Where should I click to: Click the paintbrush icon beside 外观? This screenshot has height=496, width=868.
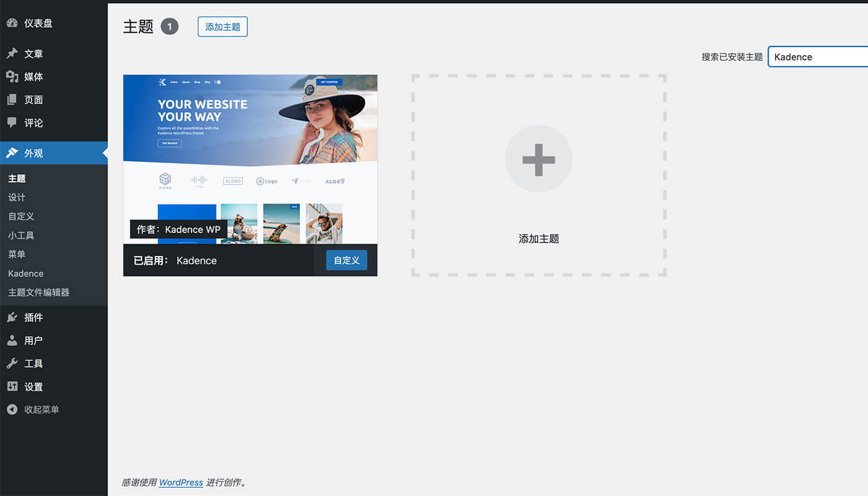point(12,153)
